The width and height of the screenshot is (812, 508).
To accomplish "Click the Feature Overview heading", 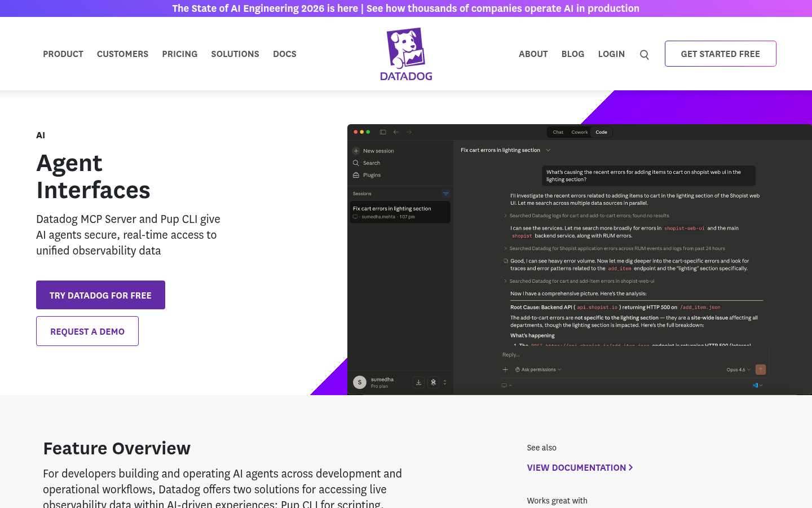I will click(x=117, y=448).
